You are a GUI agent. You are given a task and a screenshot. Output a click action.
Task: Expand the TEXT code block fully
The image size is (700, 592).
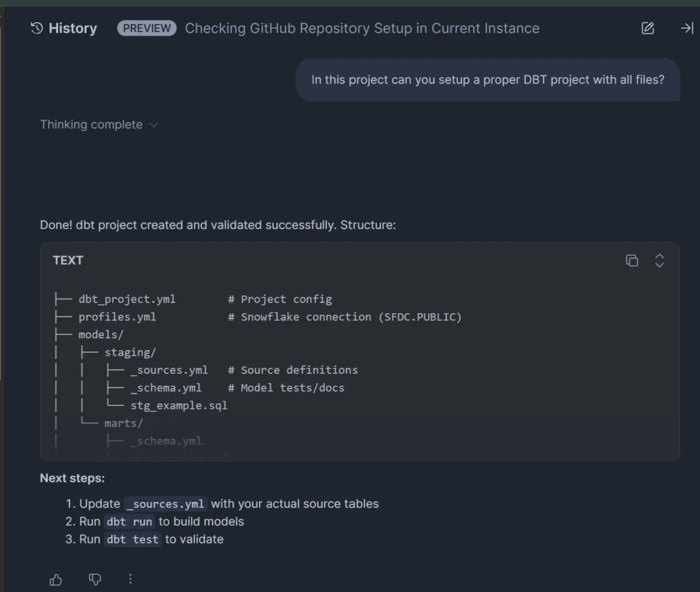tap(660, 260)
